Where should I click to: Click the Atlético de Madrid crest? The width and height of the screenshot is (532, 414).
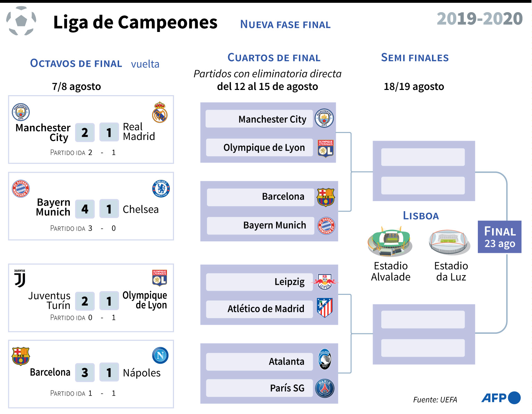tap(325, 308)
